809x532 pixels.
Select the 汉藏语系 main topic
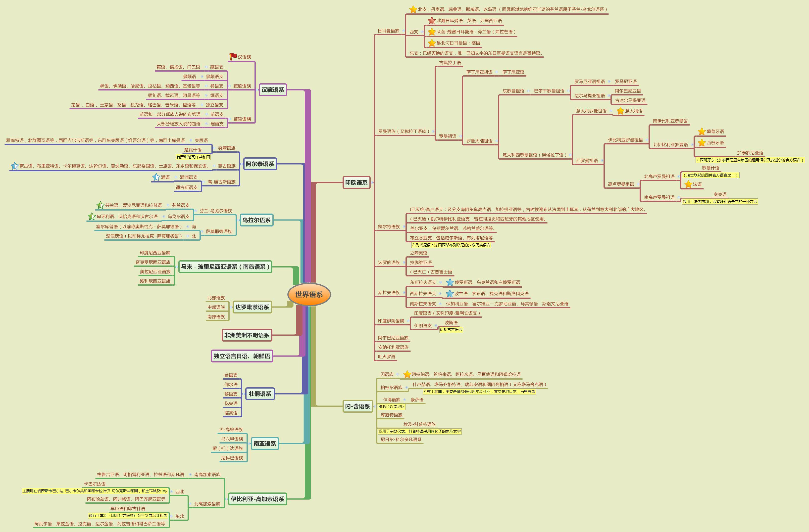tap(273, 90)
